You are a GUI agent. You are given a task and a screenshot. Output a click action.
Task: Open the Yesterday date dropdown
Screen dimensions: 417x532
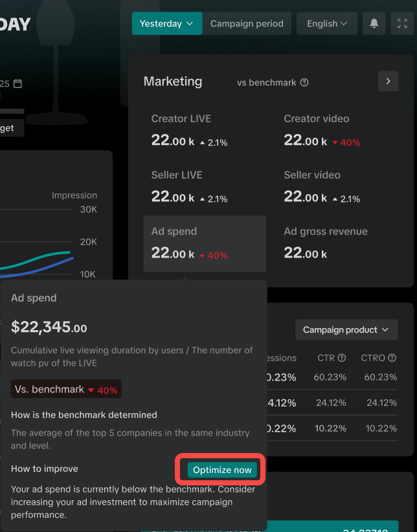pyautogui.click(x=166, y=24)
